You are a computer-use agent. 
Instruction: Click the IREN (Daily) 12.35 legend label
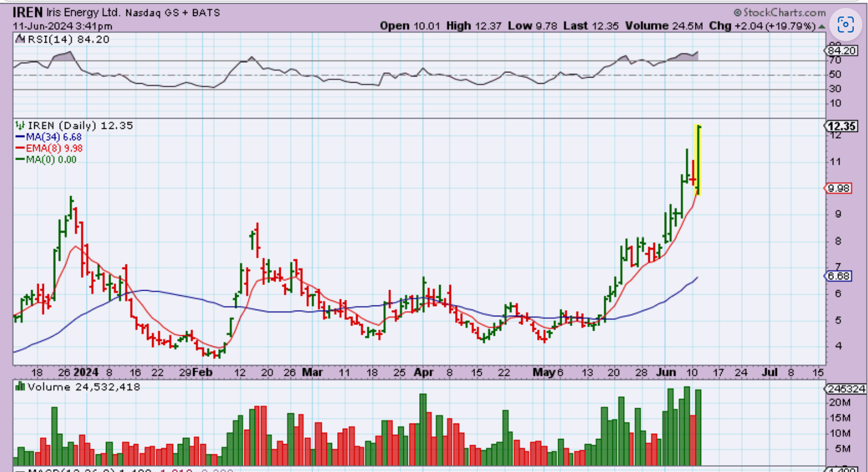click(80, 125)
